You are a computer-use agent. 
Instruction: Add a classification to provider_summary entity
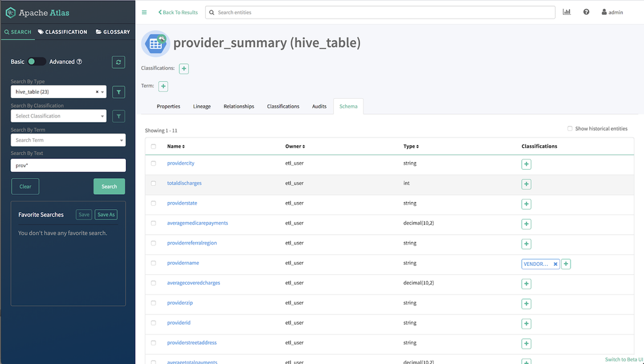[x=184, y=68]
